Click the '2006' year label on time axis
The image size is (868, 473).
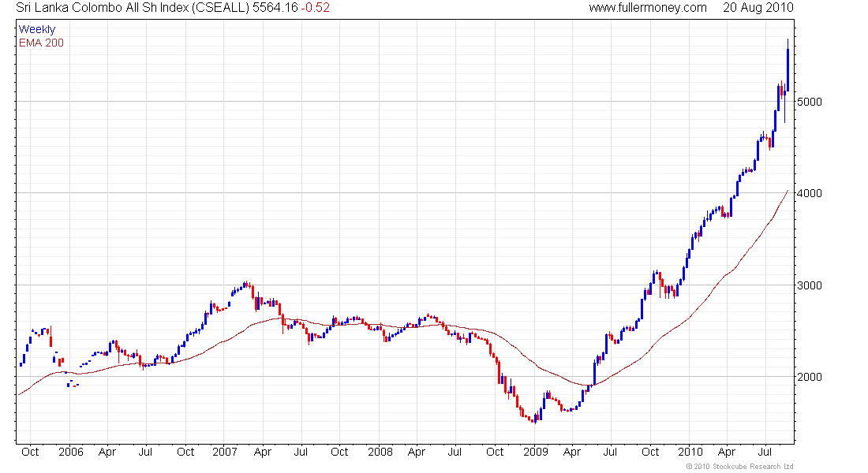71,452
